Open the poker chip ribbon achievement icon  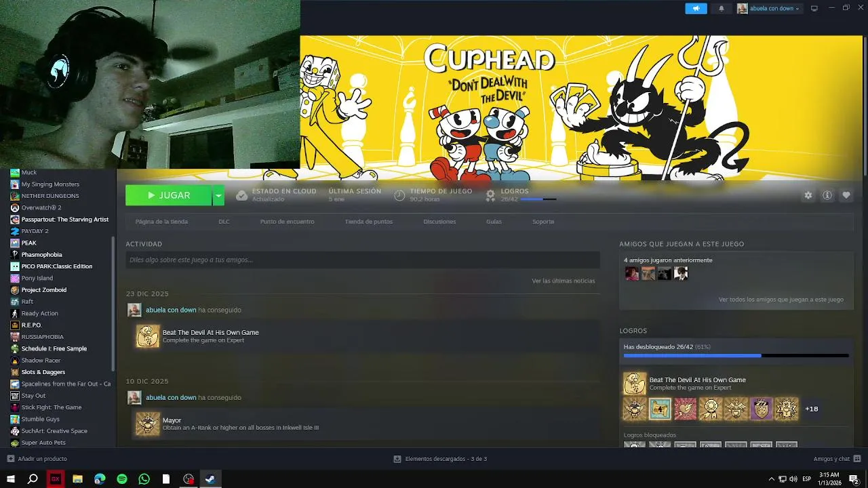(711, 409)
